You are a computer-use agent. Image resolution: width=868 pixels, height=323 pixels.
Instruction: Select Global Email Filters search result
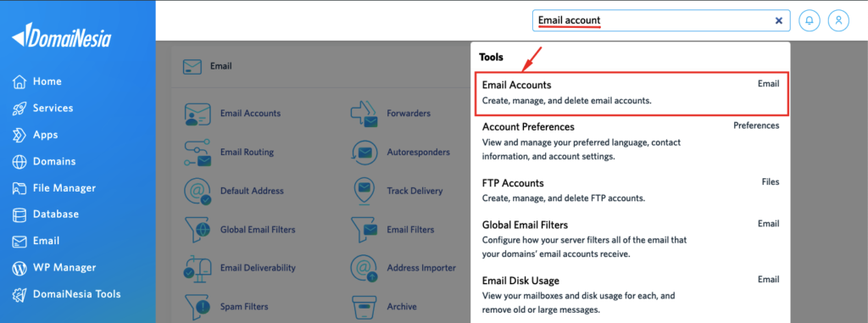(631, 239)
